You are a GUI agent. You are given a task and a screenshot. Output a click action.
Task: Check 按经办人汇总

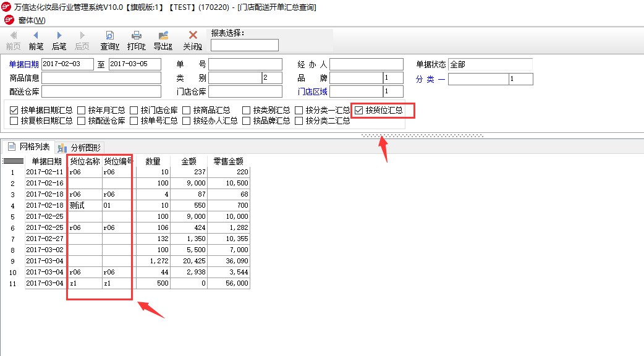[187, 121]
